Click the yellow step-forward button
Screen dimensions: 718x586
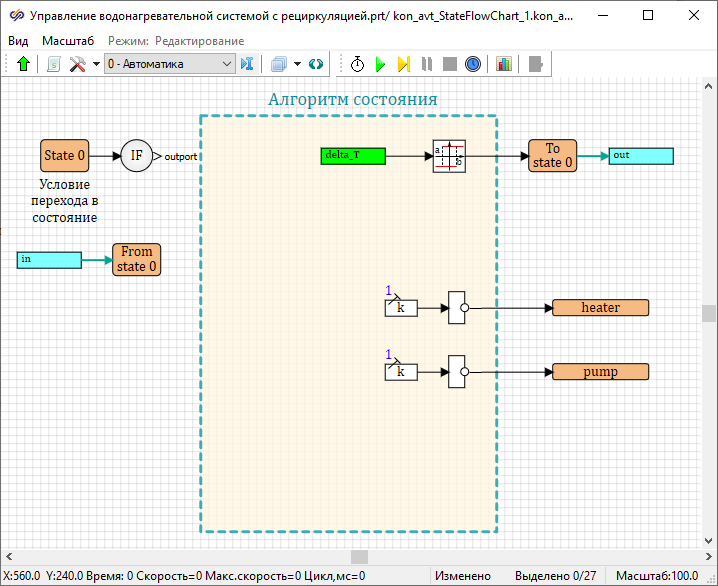pos(403,64)
